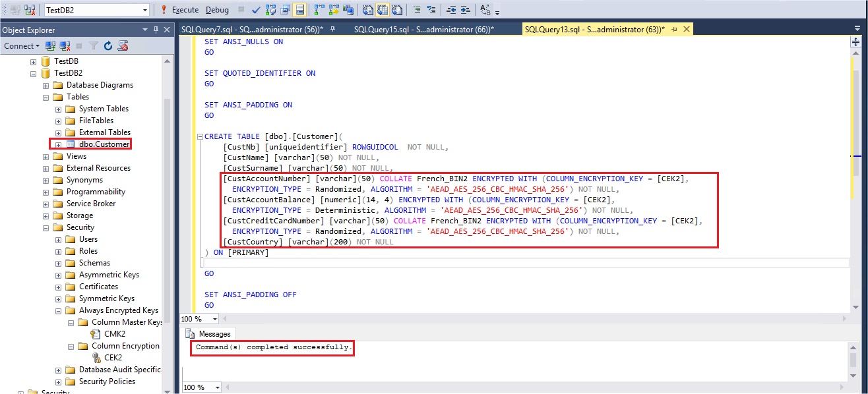Toggle pin on SQLQuery13.sql tab
The image size is (868, 394).
click(675, 30)
